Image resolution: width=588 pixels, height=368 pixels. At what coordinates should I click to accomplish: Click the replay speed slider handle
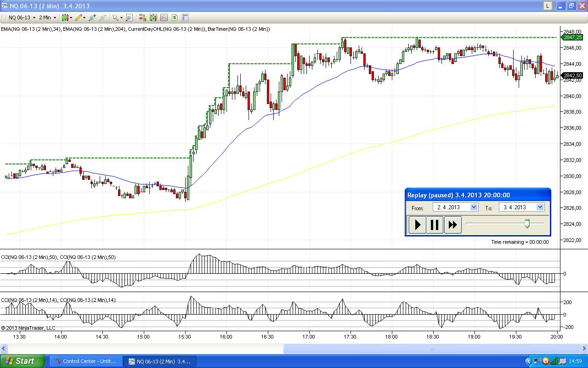[x=527, y=224]
